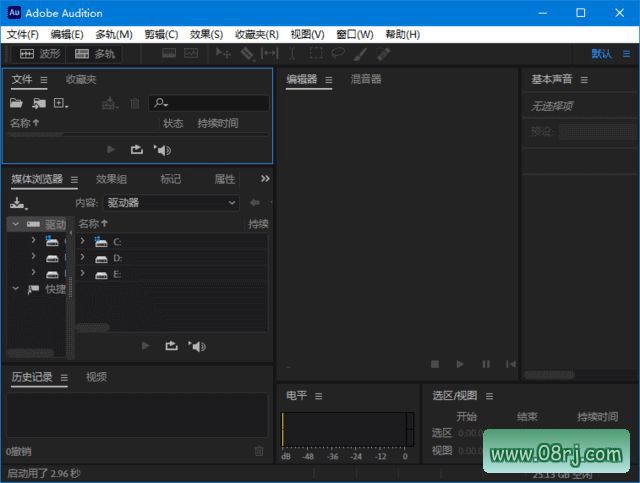Open the 帮助(H) menu

pos(402,35)
